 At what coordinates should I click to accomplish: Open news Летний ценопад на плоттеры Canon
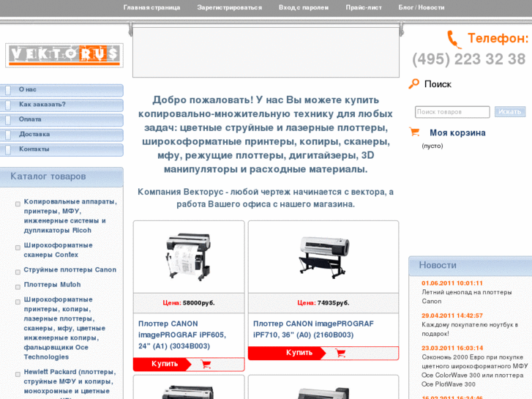467,297
